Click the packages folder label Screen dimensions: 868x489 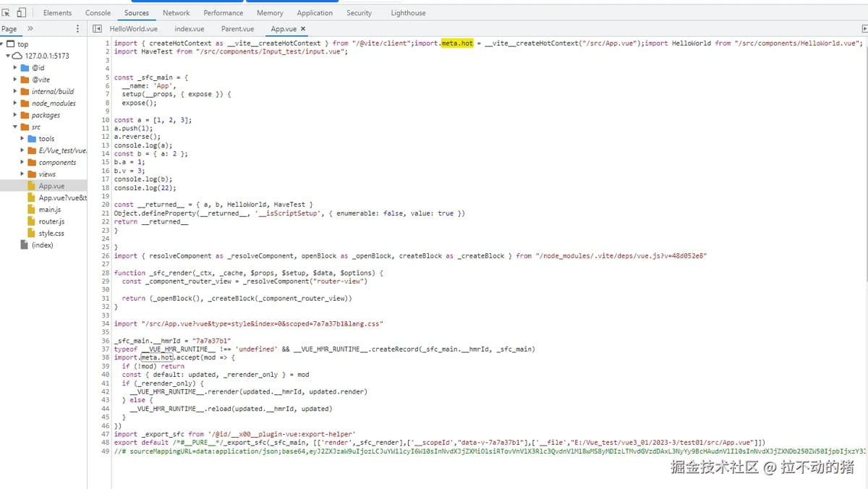tap(46, 115)
